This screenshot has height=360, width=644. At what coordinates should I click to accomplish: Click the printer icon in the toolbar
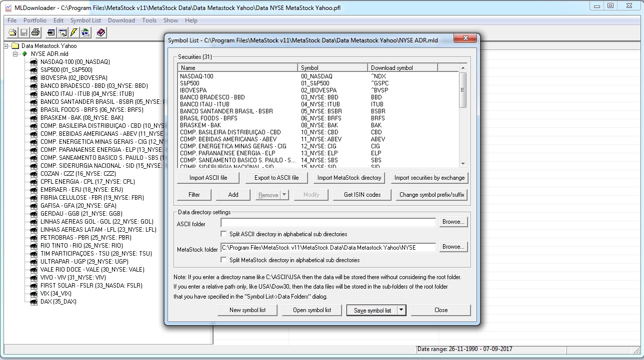pos(35,33)
